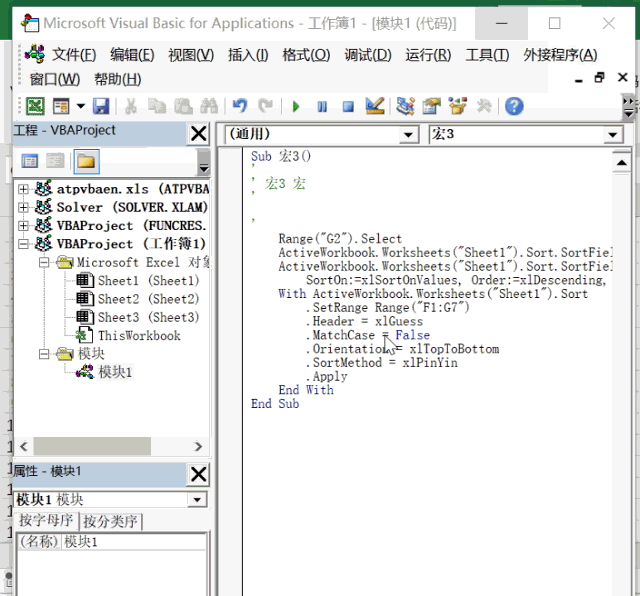This screenshot has width=640, height=596.
Task: Click project tree scrollbar left arrow
Action: click(24, 446)
